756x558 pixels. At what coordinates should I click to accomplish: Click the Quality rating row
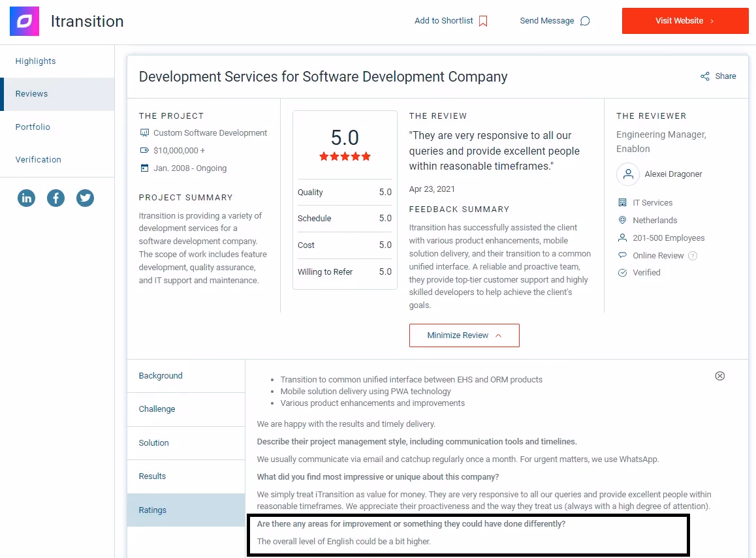[345, 193]
